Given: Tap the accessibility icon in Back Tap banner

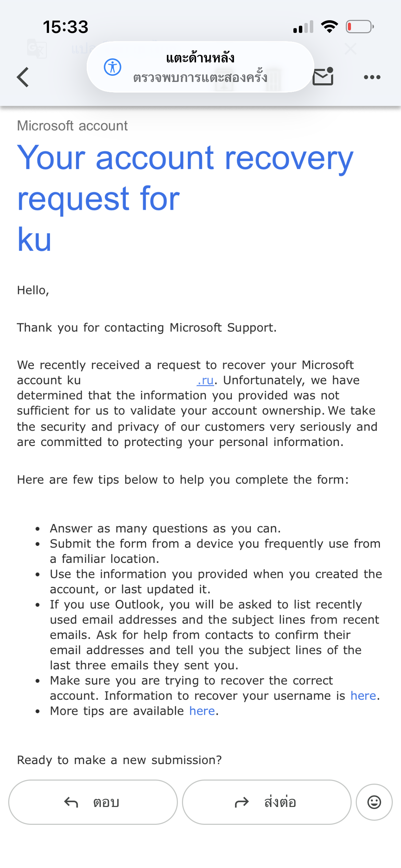Looking at the screenshot, I should 112,67.
